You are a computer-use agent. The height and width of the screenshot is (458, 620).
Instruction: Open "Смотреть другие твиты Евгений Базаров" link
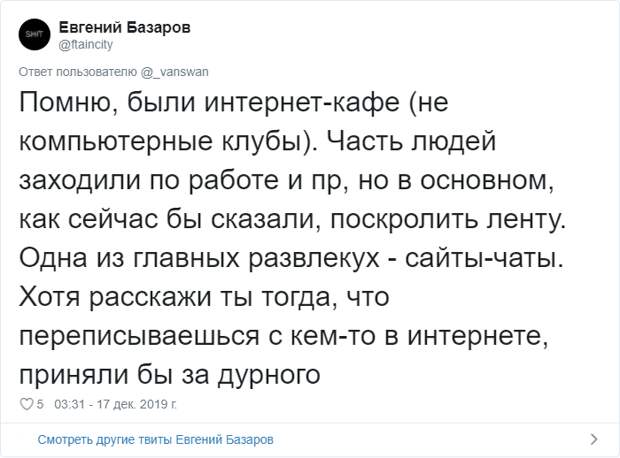(156, 439)
